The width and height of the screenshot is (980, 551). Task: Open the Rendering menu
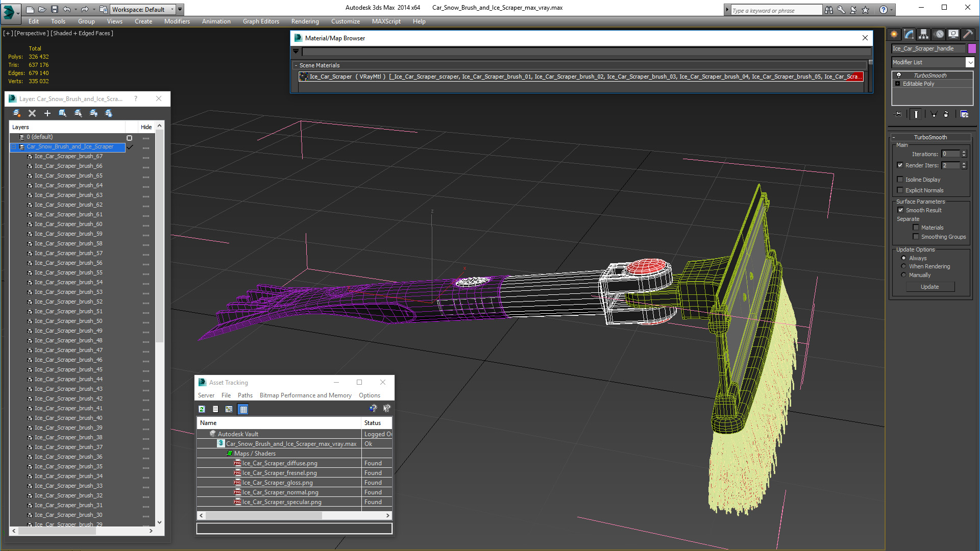click(x=305, y=21)
